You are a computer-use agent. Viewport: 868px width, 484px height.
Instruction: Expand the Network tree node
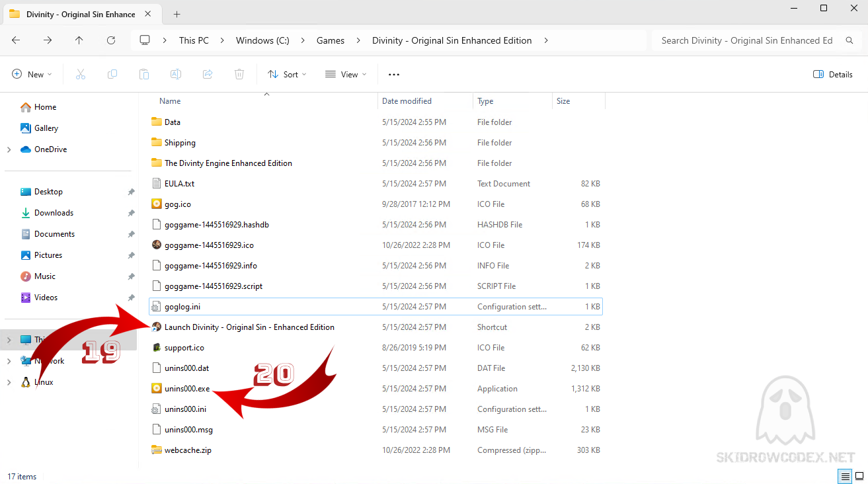(x=9, y=361)
